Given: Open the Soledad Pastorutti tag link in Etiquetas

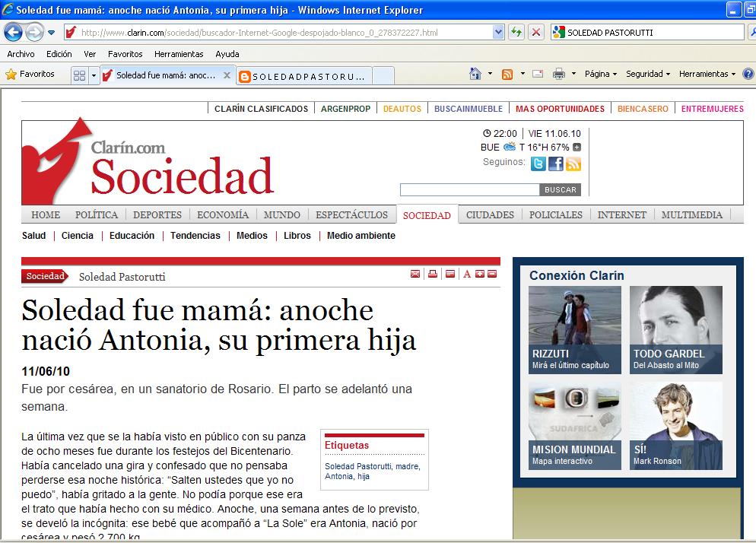Looking at the screenshot, I should point(357,466).
